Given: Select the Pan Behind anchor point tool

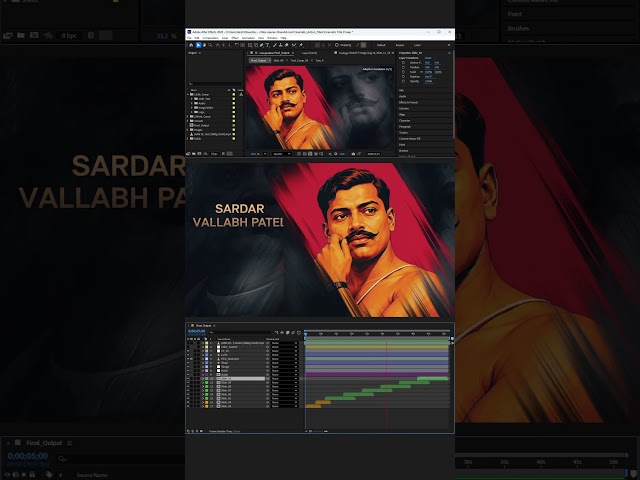Looking at the screenshot, I should (242, 45).
